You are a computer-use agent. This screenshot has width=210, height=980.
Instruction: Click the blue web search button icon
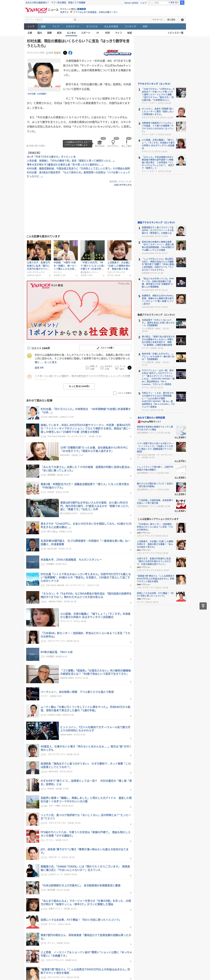click(x=182, y=3)
